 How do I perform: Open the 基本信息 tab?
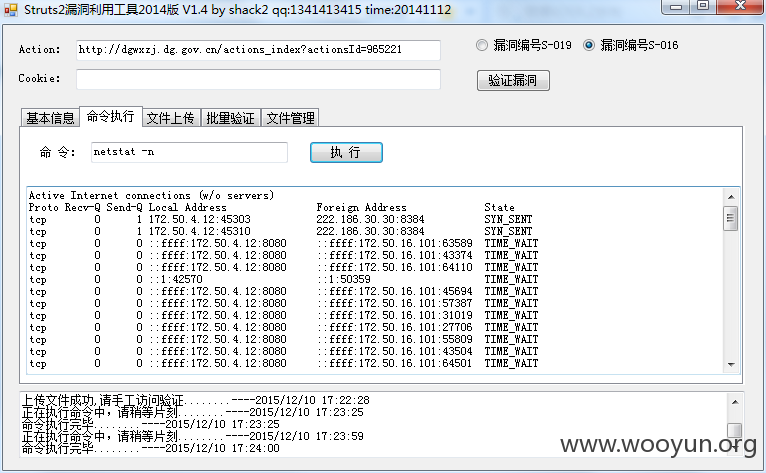pos(50,118)
